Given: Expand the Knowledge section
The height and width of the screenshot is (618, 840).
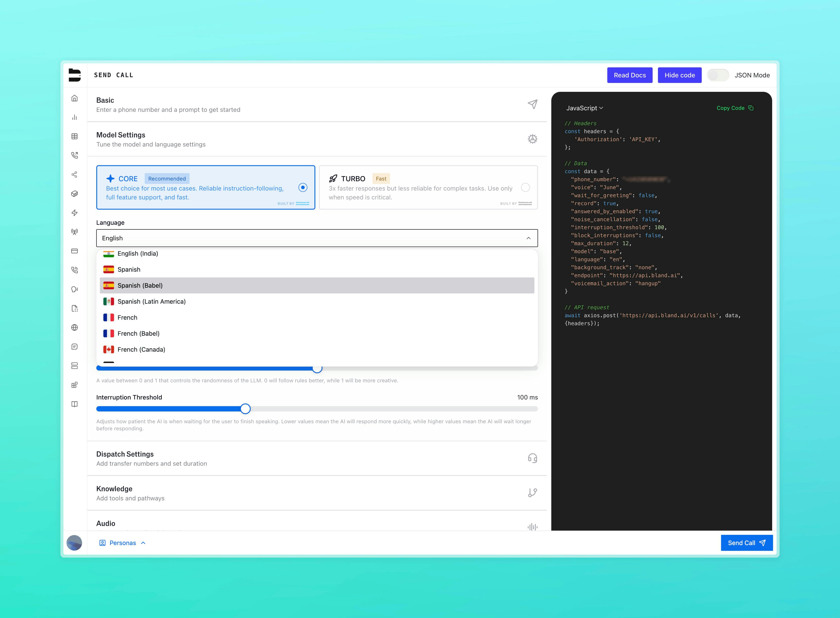Looking at the screenshot, I should [317, 493].
